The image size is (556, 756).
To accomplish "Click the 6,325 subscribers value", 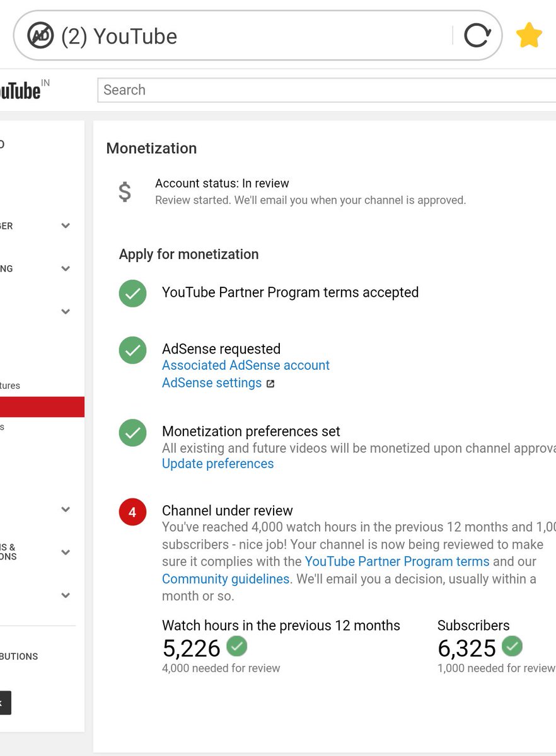I will click(467, 648).
